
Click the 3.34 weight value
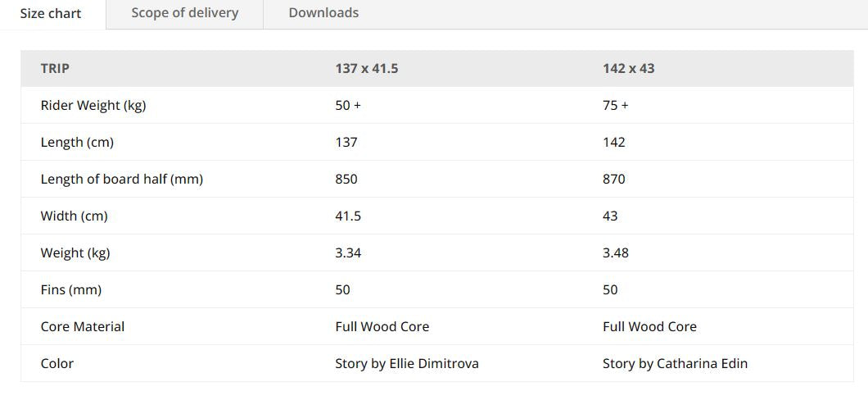(x=348, y=253)
